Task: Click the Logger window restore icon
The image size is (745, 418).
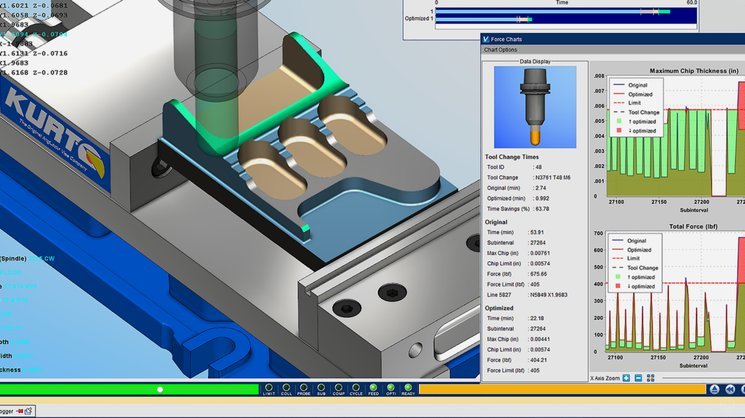Action: coord(29,411)
